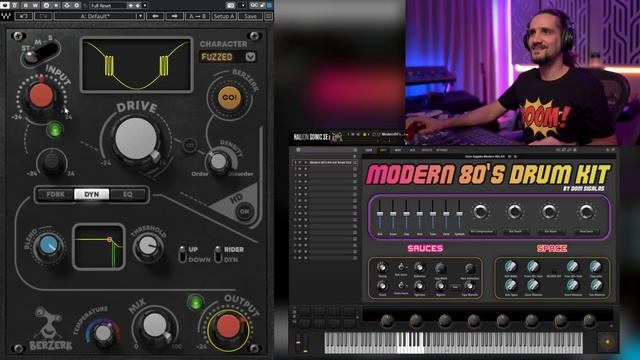
Task: Open the Character dropdown arrow next to FUZZED
Action: pyautogui.click(x=250, y=57)
